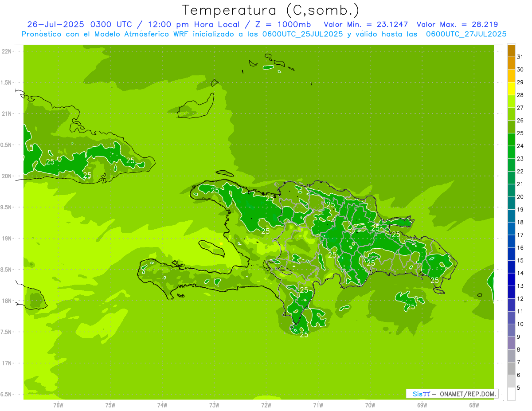The width and height of the screenshot is (532, 411).
Task: Click the '5' colorbar scale label
Action: point(518,388)
